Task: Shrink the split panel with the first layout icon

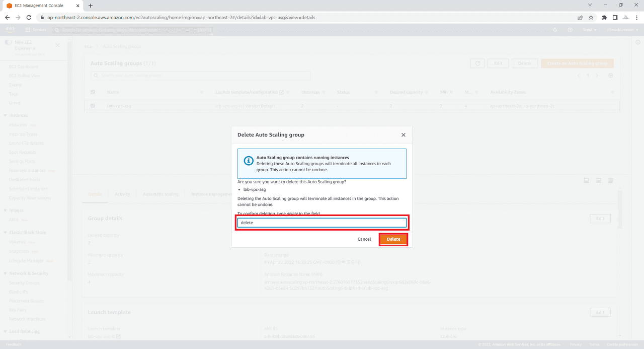Action: (587, 180)
